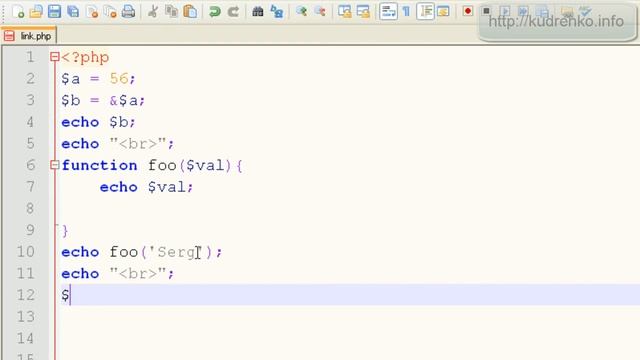640x360 pixels.
Task: Click the text "echo $val;"
Action: point(146,187)
